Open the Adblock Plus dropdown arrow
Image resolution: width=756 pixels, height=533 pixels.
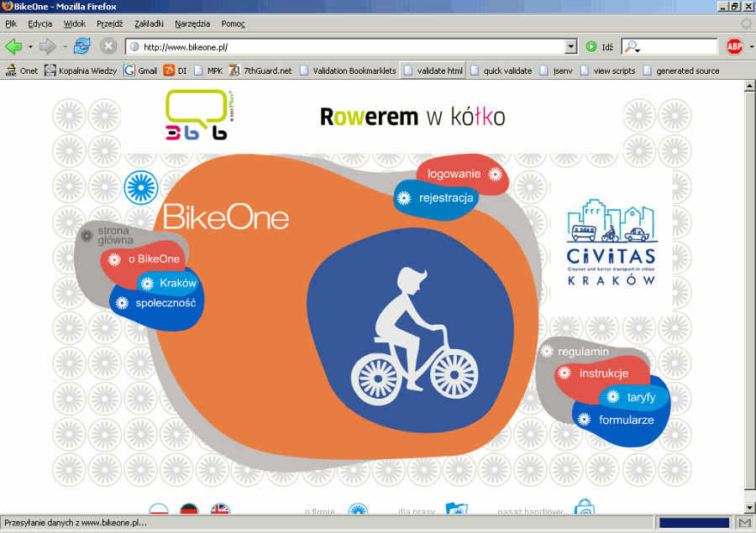click(x=751, y=47)
